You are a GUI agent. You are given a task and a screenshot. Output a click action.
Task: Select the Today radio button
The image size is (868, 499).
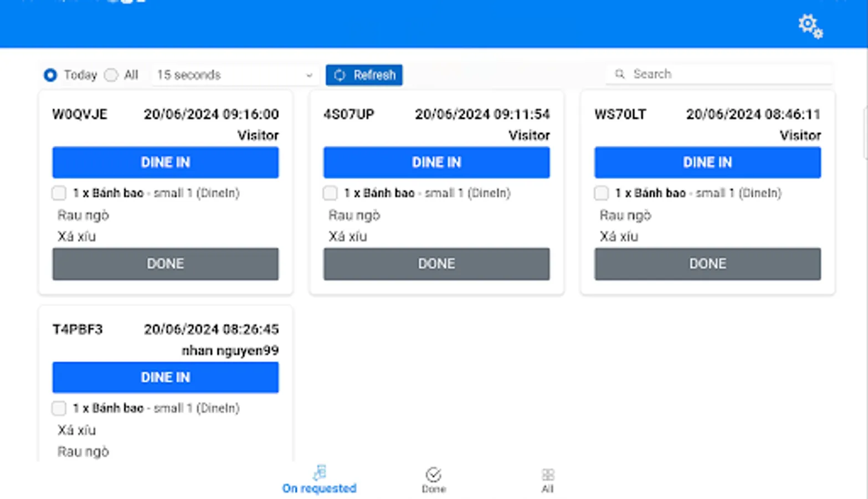(x=49, y=75)
